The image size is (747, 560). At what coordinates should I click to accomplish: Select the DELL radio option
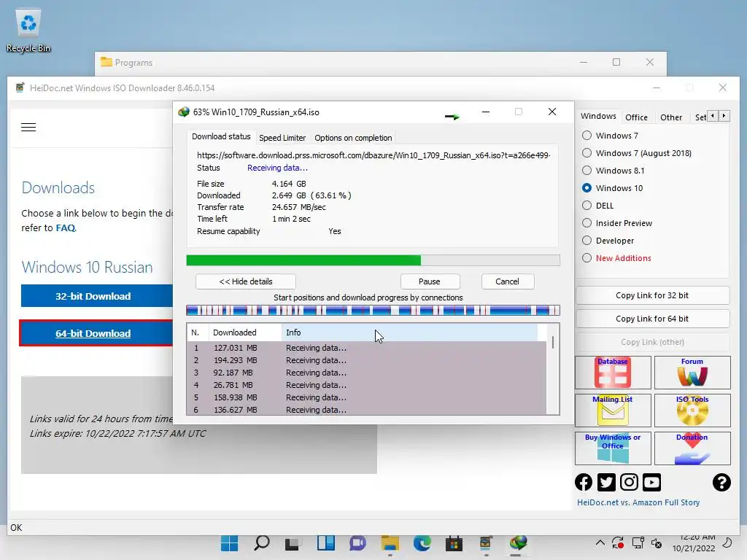pos(598,206)
